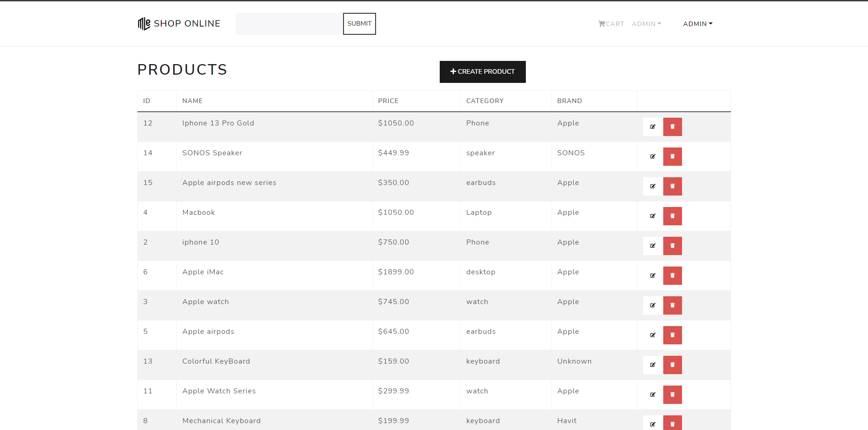The width and height of the screenshot is (868, 430).
Task: Edit the Apple Watch Series product
Action: (x=652, y=394)
